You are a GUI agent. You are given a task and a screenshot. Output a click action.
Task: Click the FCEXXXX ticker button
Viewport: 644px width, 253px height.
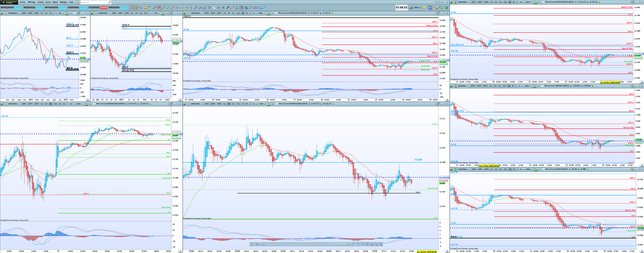pos(94,8)
